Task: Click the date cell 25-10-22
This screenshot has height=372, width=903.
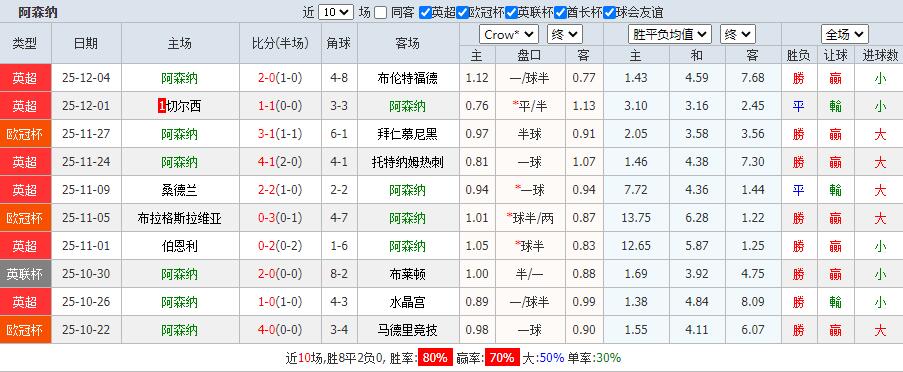Action: click(86, 331)
